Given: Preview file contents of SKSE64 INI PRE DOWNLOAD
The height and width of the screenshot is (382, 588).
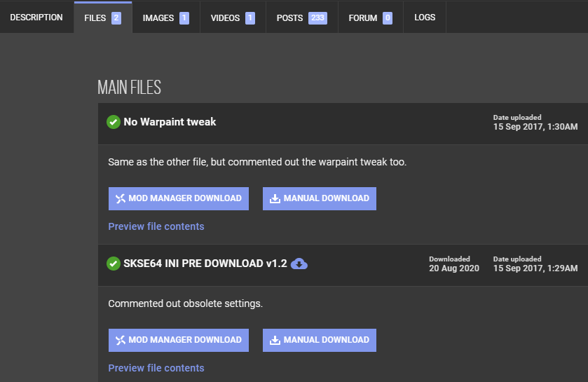Looking at the screenshot, I should coord(156,368).
